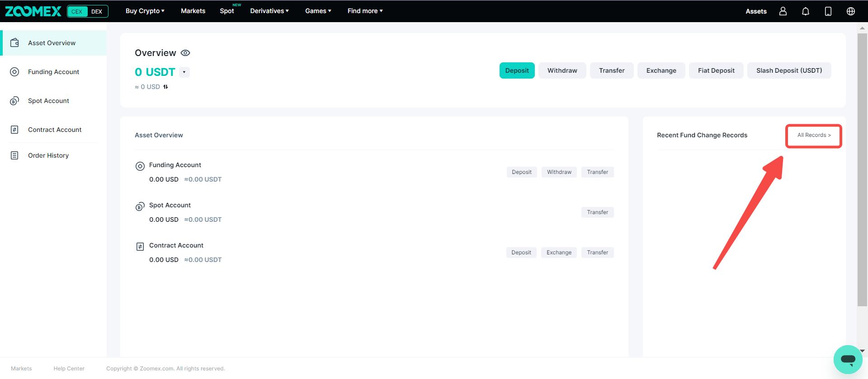Click the Funding Account sidebar icon
The width and height of the screenshot is (868, 379).
coord(14,72)
